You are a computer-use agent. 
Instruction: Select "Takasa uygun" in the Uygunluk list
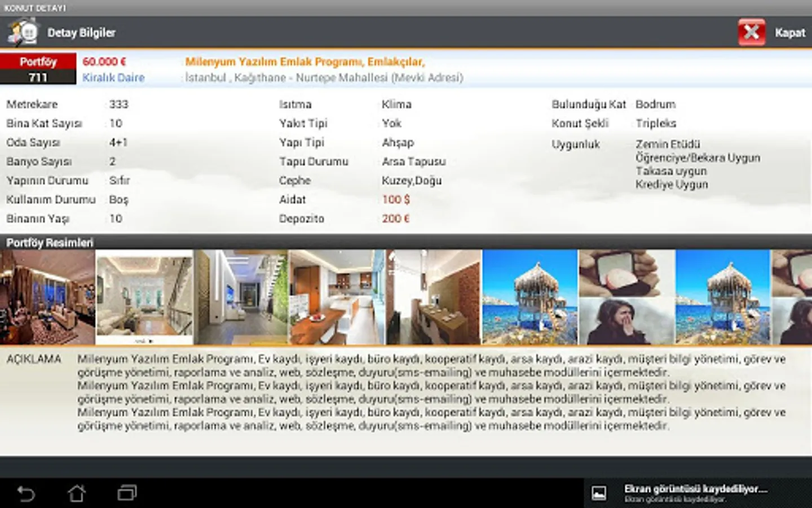pyautogui.click(x=671, y=171)
